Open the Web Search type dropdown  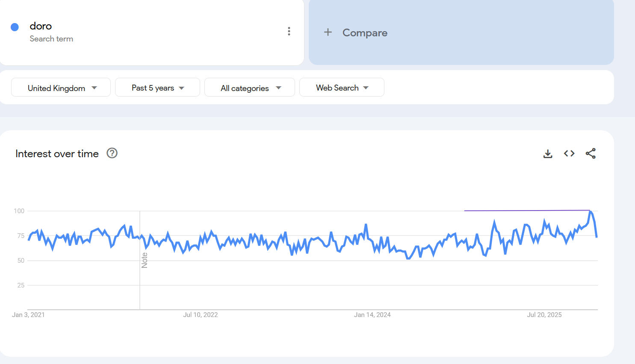(342, 88)
